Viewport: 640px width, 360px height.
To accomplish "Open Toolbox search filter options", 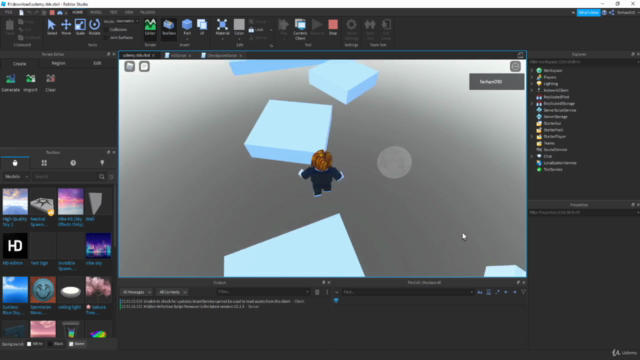I will pos(111,177).
